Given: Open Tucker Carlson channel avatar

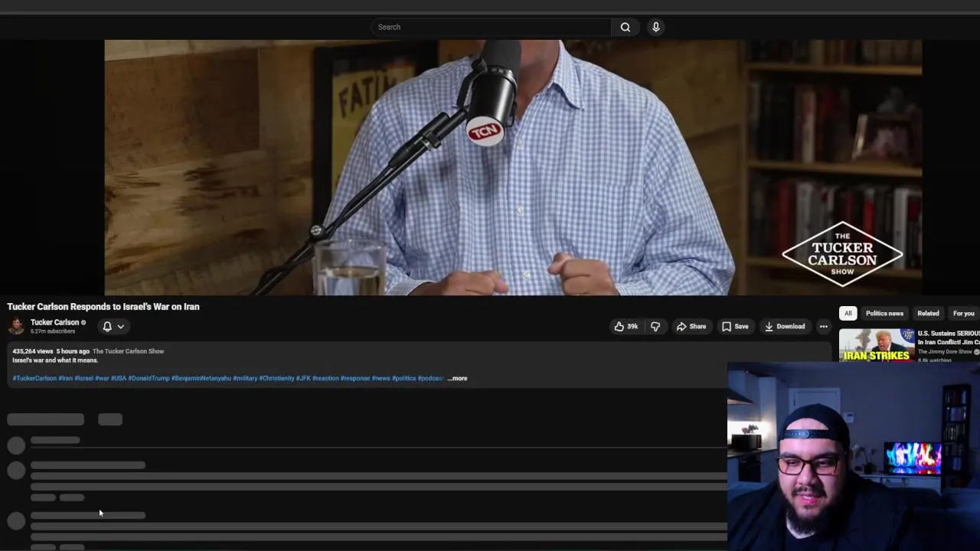Looking at the screenshot, I should click(16, 326).
